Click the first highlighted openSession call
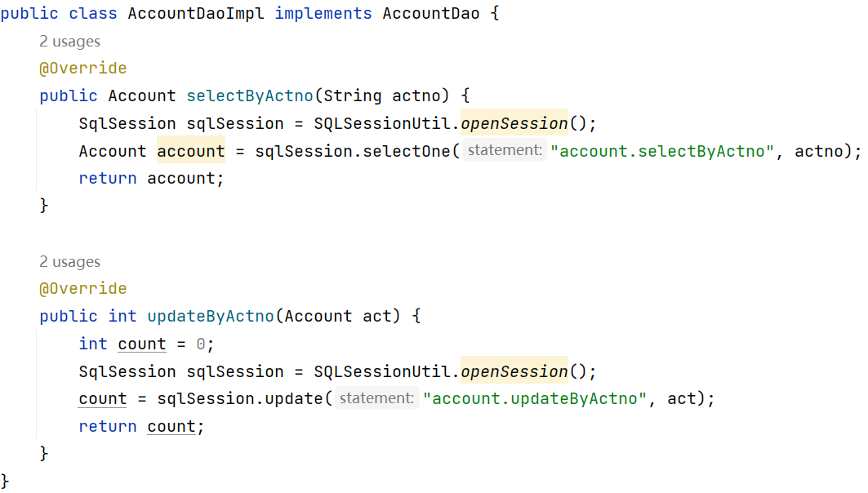 click(514, 122)
